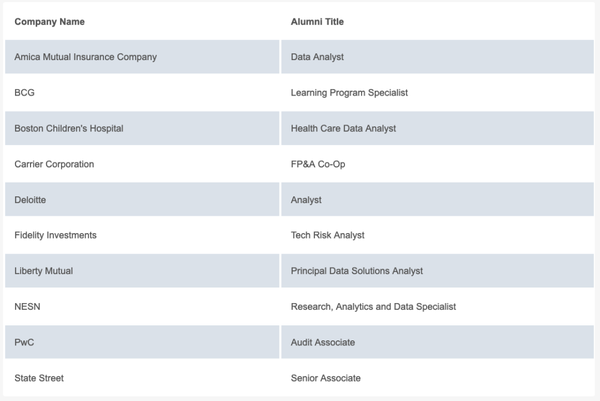This screenshot has height=401, width=600.
Task: Select the Amica Mutual Insurance Company cell
Action: 142,57
